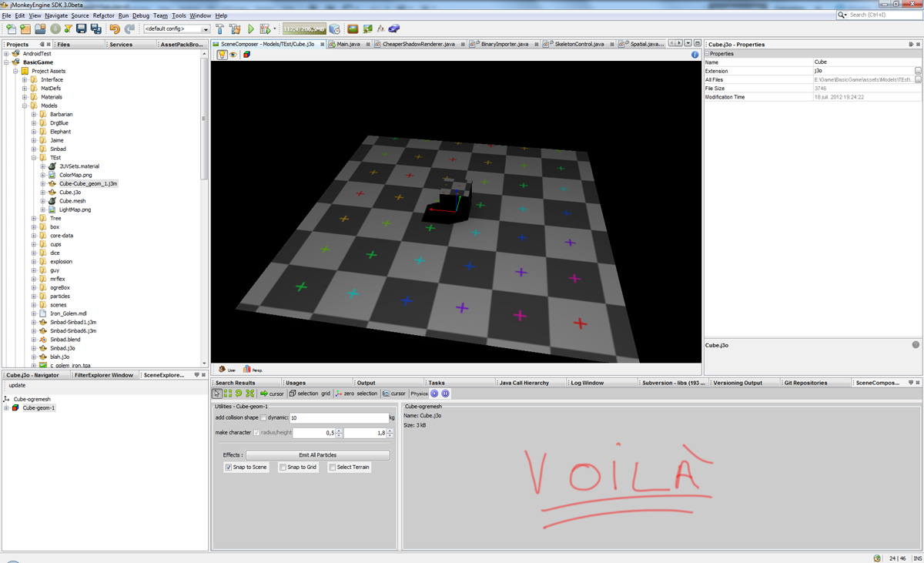
Task: Uncheck the Snap to Scene checkbox
Action: coord(229,467)
